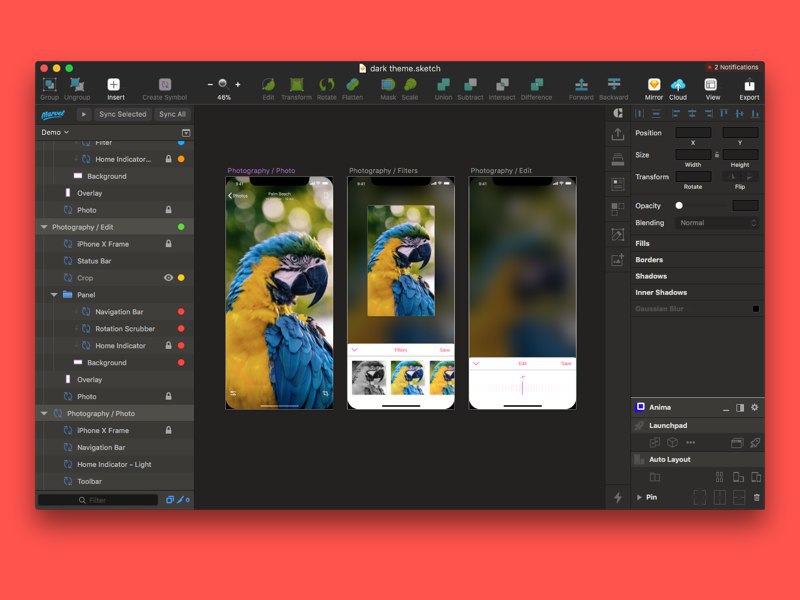
Task: Select the Rotate tool
Action: point(327,84)
